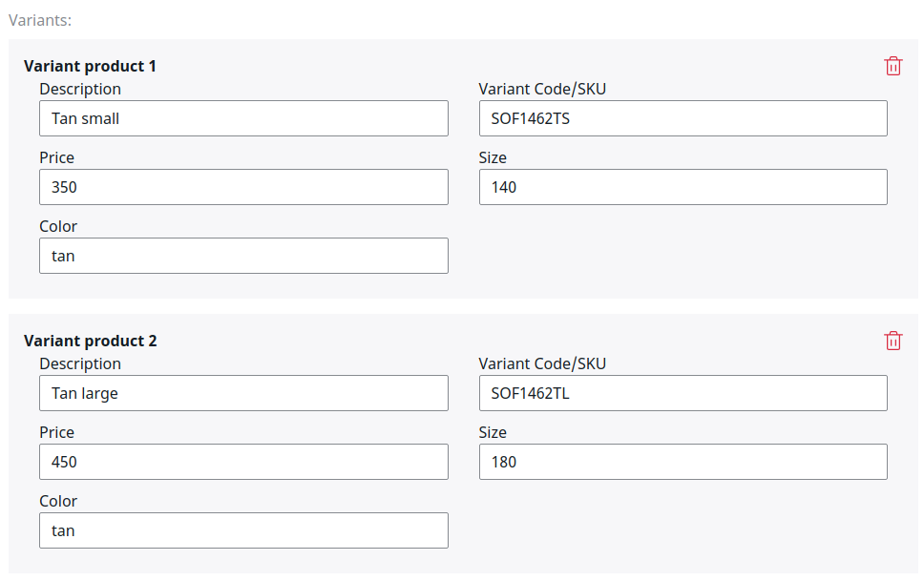The image size is (924, 581).
Task: Click the 'Variant product 2' heading
Action: (90, 341)
